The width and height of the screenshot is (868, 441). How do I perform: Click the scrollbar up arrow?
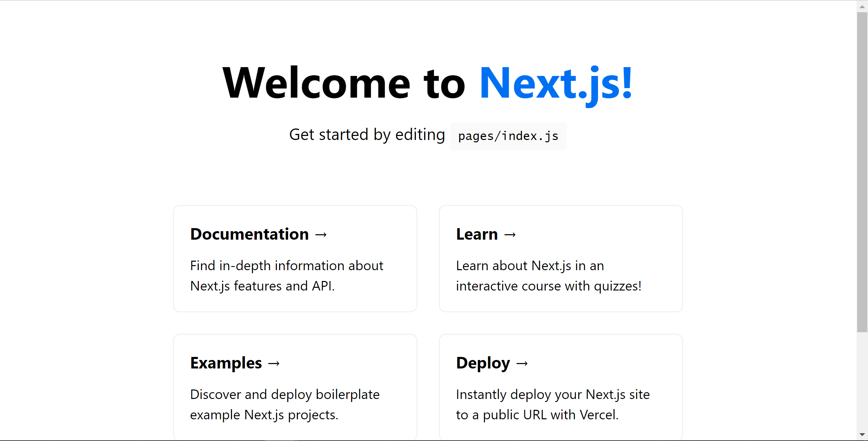click(862, 6)
